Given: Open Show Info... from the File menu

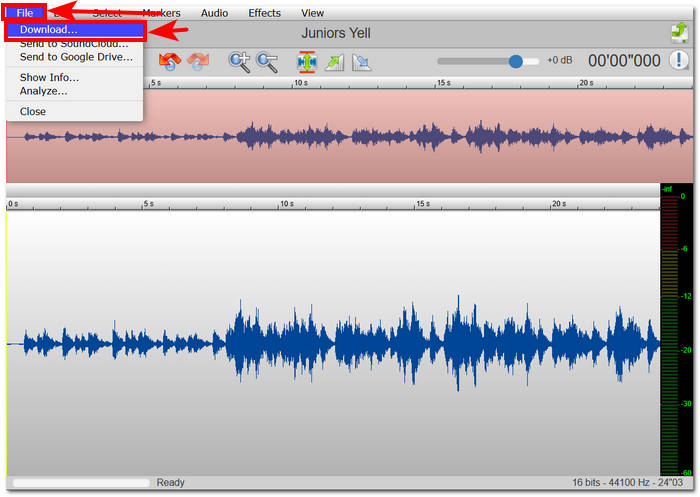Looking at the screenshot, I should pyautogui.click(x=49, y=77).
